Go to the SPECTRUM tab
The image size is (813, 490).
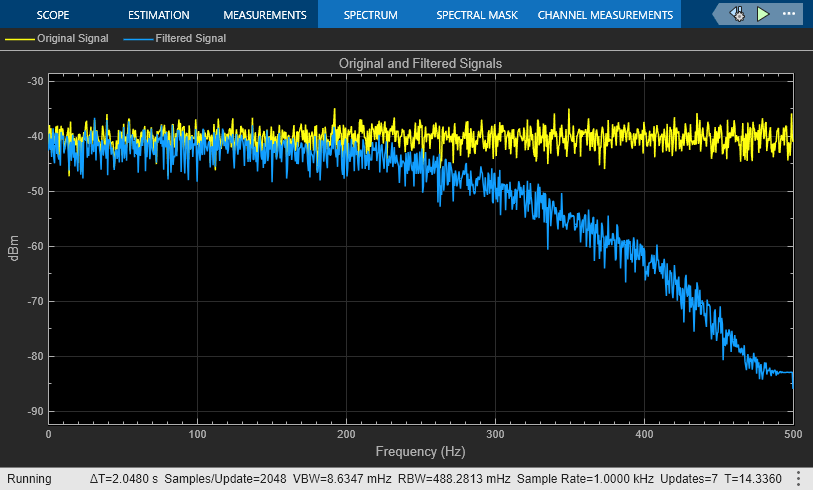click(370, 15)
